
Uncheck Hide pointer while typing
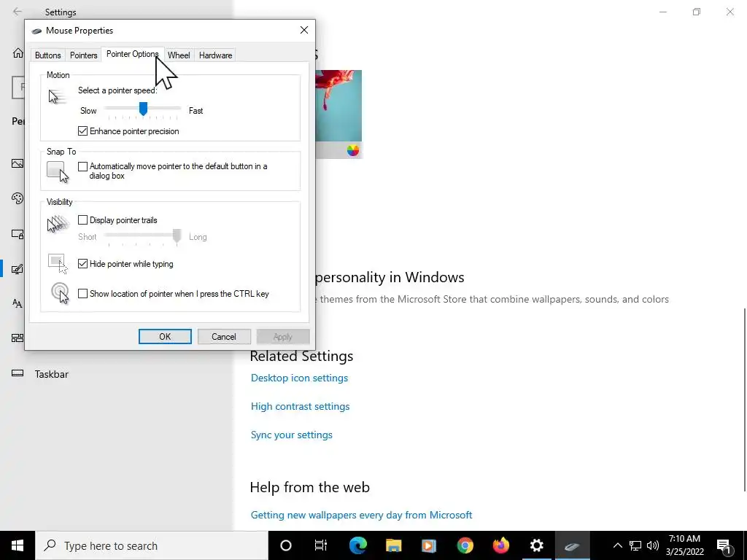[83, 264]
